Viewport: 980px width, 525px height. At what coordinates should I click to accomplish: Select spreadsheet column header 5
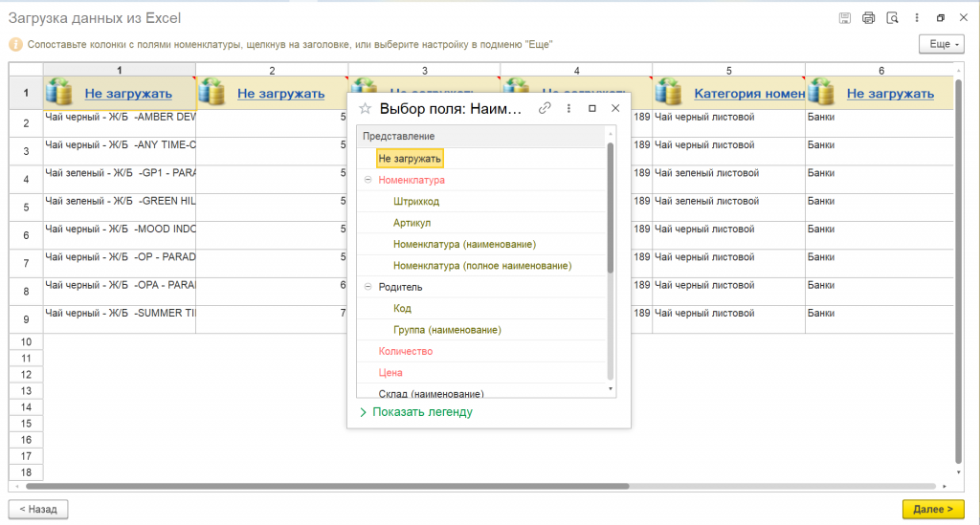[728, 70]
